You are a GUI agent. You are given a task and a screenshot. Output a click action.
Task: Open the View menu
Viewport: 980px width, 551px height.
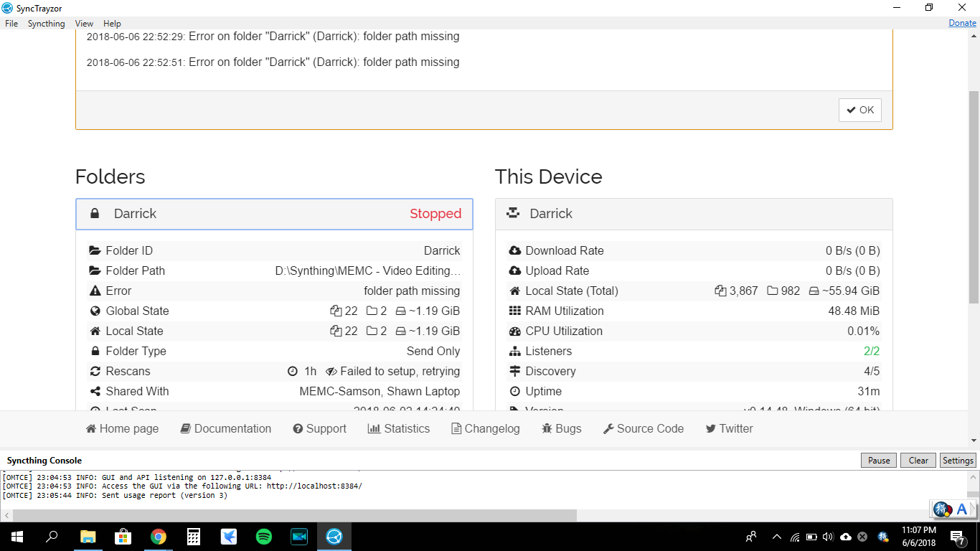84,24
